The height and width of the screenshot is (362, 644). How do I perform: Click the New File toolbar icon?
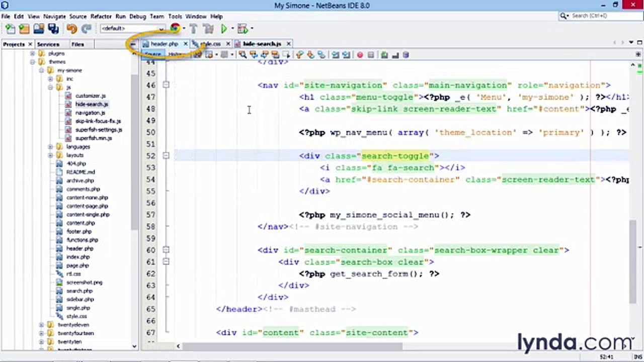coord(10,29)
